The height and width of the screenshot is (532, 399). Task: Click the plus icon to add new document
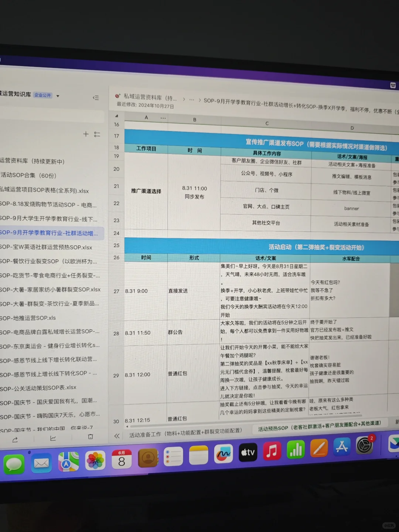[x=86, y=134]
